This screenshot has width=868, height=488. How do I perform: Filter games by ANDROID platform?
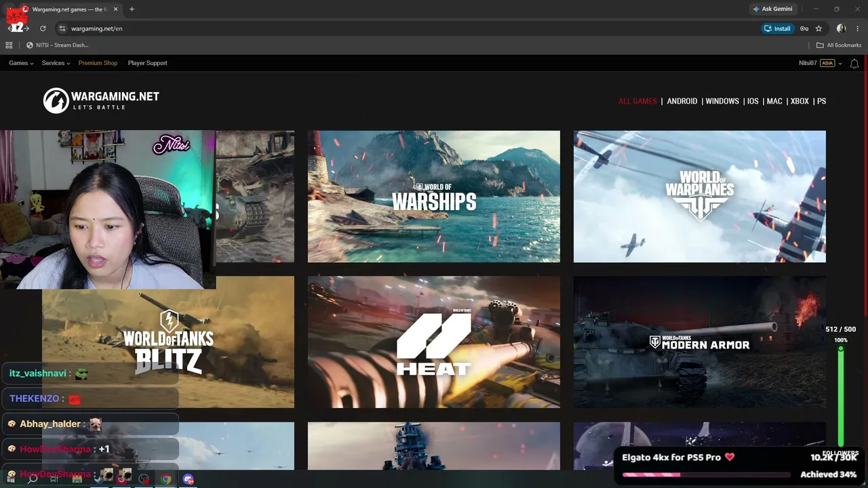point(682,101)
